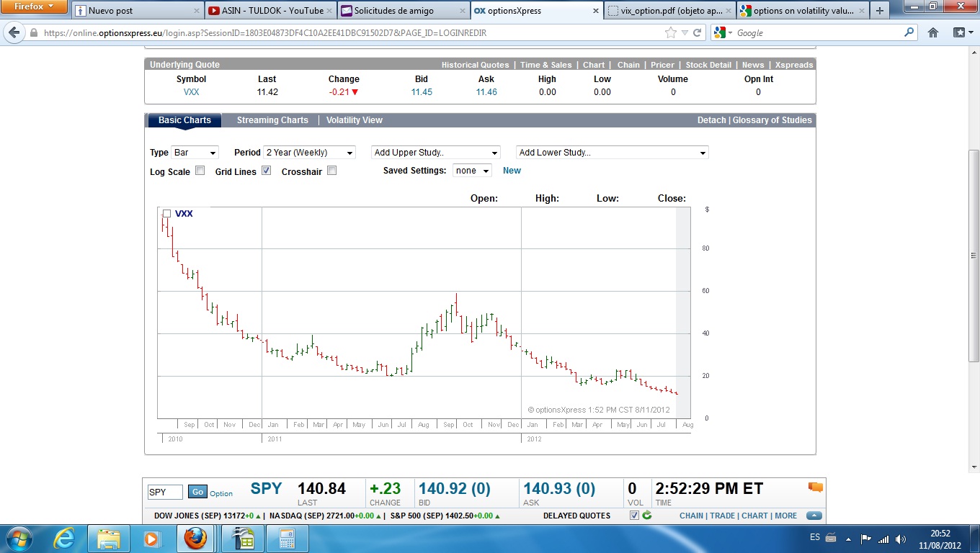Go back using the browser back arrow
The image size is (980, 553).
click(14, 33)
